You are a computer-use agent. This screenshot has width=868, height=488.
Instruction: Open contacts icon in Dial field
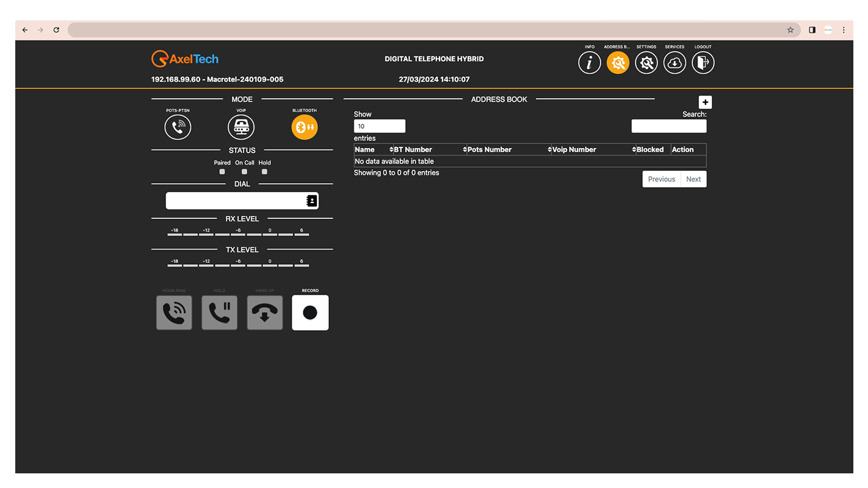tap(311, 201)
